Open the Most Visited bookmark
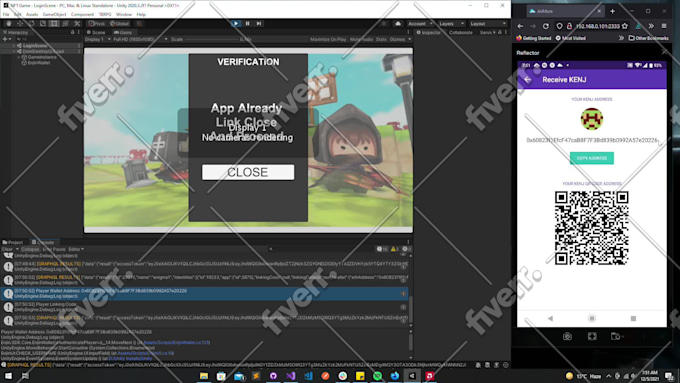The width and height of the screenshot is (680, 383). click(571, 38)
